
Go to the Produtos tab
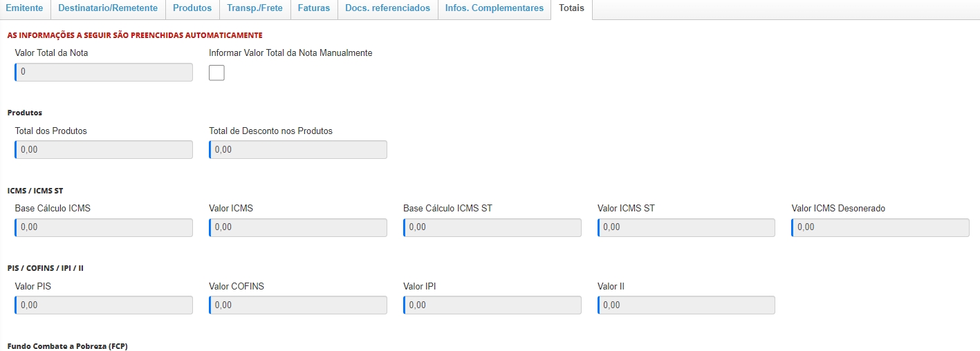coord(192,8)
